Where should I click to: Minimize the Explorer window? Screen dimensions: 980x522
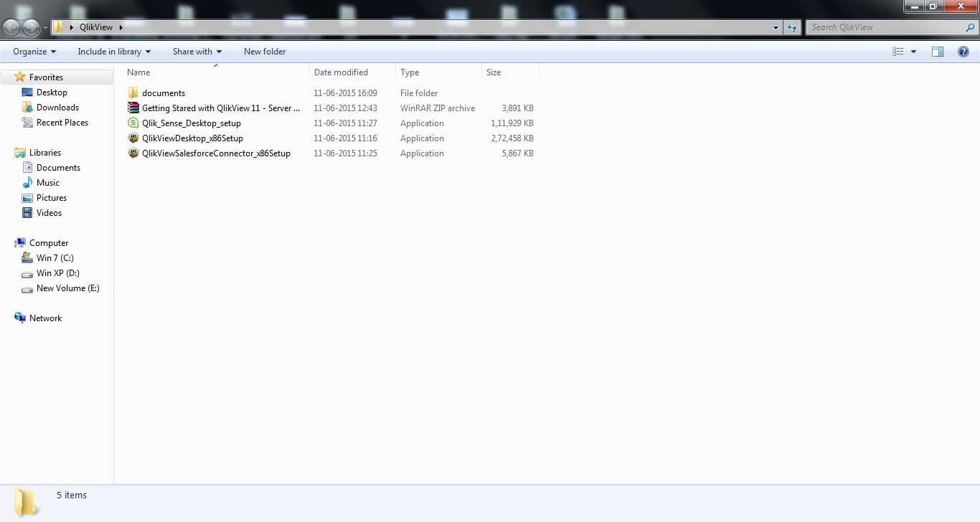(913, 6)
